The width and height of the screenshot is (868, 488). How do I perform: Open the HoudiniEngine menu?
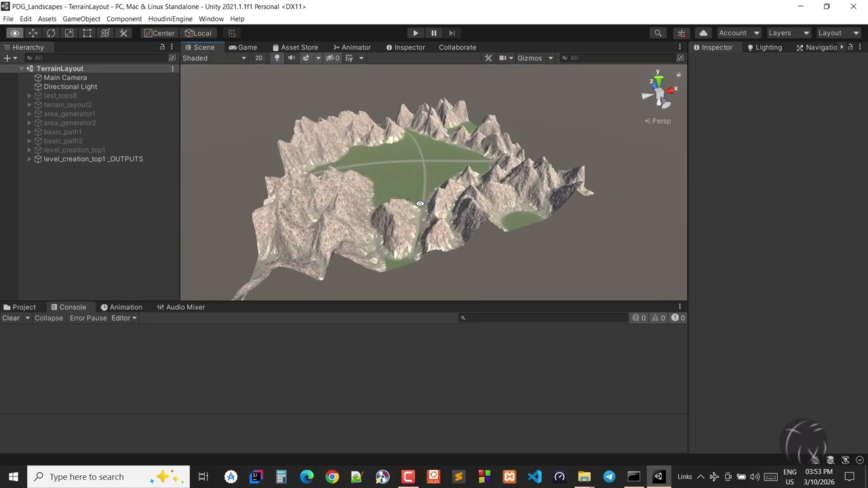[x=170, y=19]
